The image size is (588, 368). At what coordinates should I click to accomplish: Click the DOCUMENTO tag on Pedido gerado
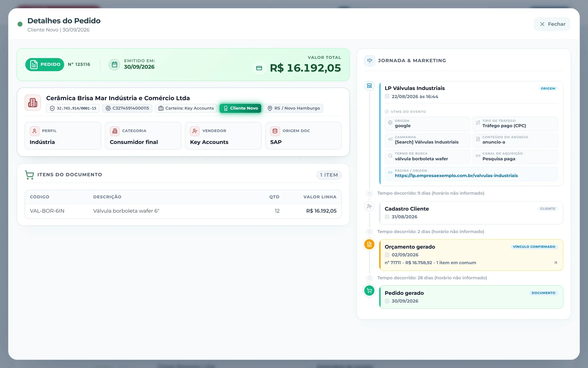tap(543, 293)
